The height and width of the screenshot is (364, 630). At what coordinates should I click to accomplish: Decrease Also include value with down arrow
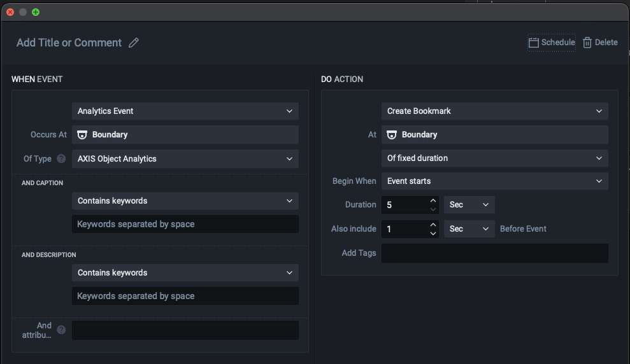click(x=433, y=233)
